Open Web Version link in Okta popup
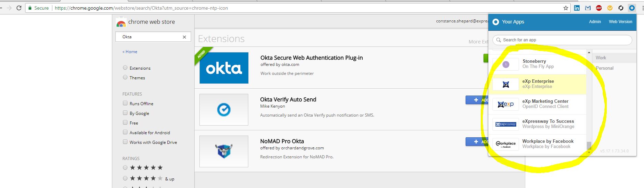644x188 pixels. click(620, 22)
